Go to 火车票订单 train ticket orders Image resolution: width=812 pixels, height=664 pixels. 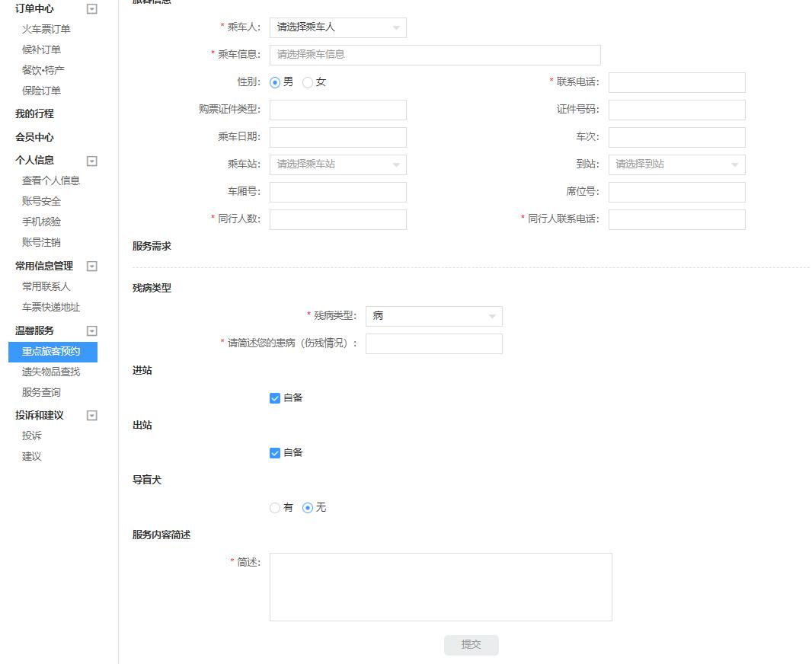[x=44, y=29]
